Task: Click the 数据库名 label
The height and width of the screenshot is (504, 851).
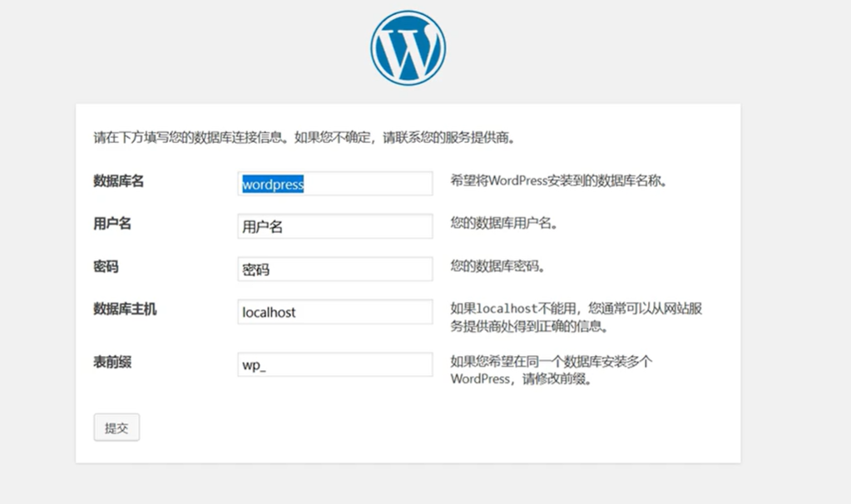Action: tap(118, 181)
